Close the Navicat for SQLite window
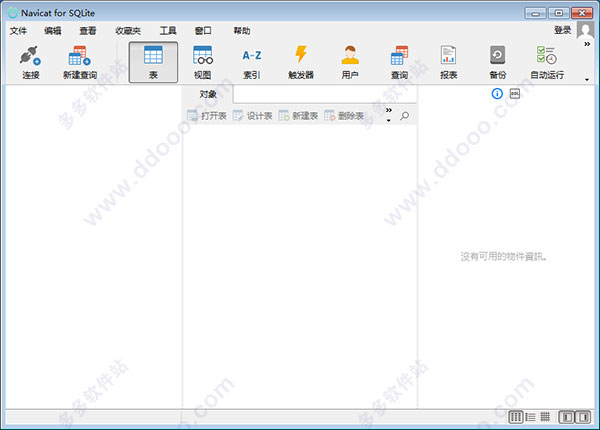 pyautogui.click(x=582, y=13)
